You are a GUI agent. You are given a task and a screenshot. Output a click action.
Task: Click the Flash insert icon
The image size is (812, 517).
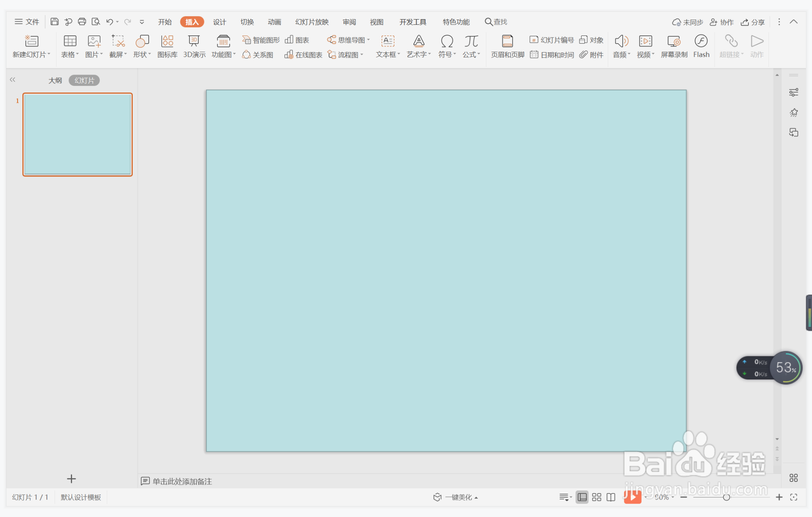coord(701,46)
